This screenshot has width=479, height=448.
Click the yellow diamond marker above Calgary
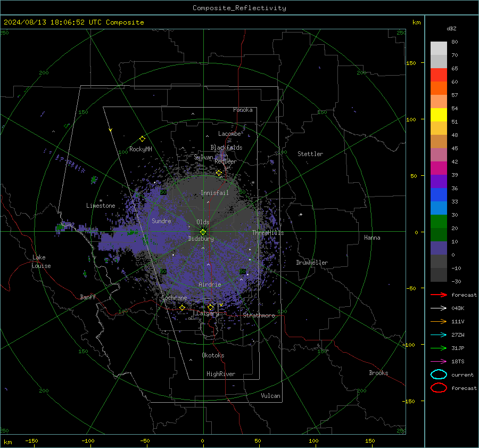pos(210,307)
